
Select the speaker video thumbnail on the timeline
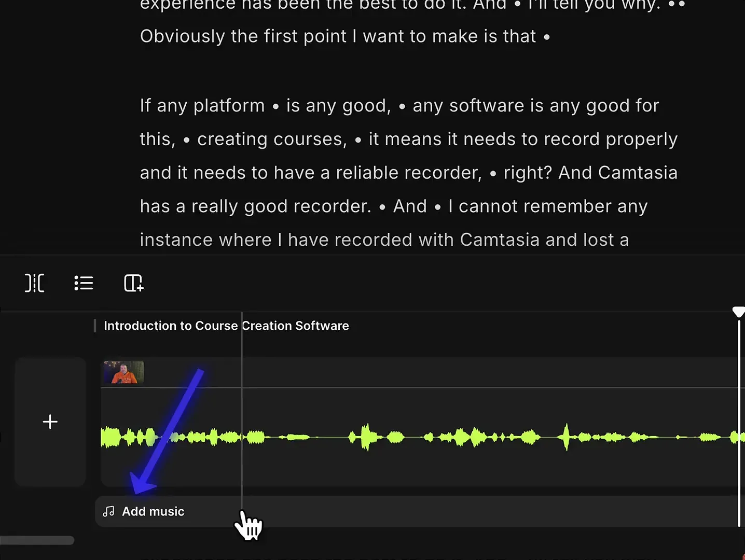(x=123, y=372)
